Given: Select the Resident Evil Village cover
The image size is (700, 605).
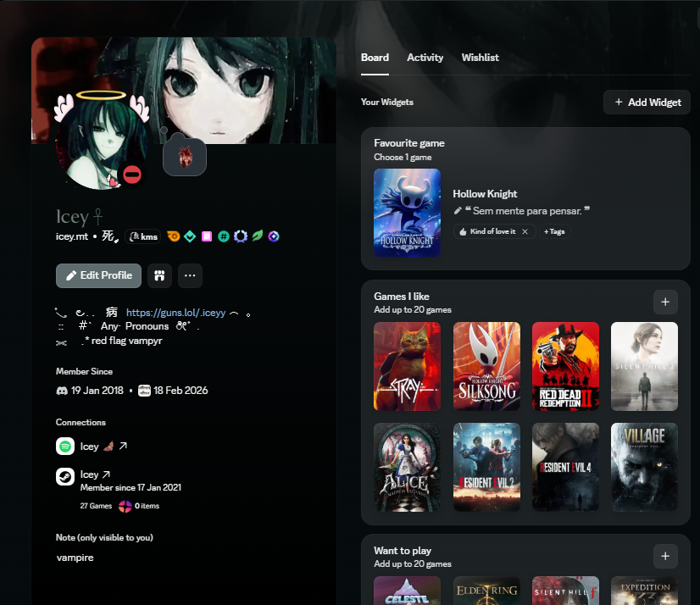Looking at the screenshot, I should [644, 467].
